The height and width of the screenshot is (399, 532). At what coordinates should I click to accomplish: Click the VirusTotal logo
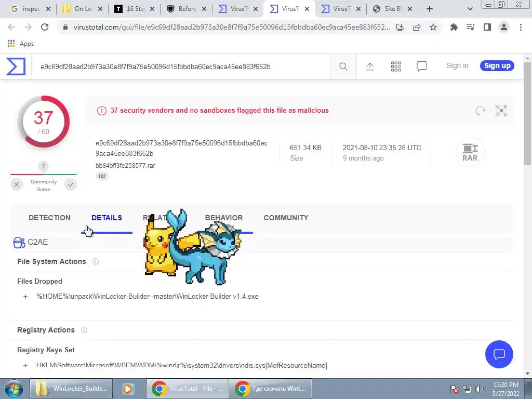click(16, 66)
